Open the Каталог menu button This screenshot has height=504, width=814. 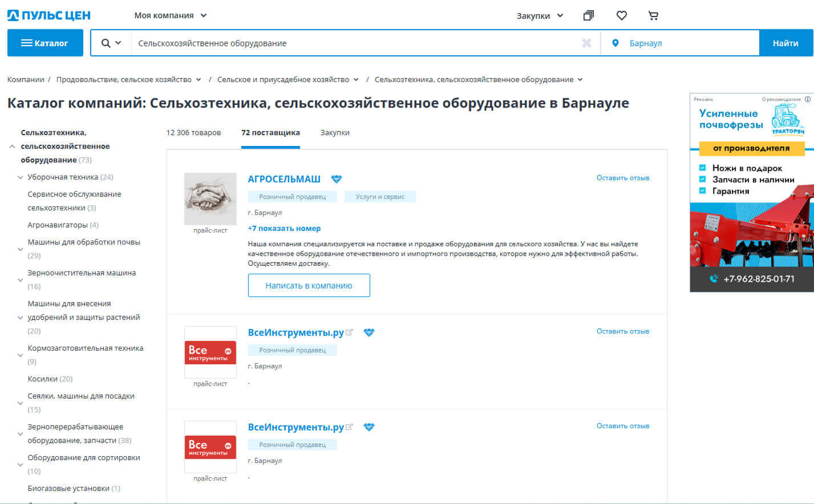coord(45,43)
